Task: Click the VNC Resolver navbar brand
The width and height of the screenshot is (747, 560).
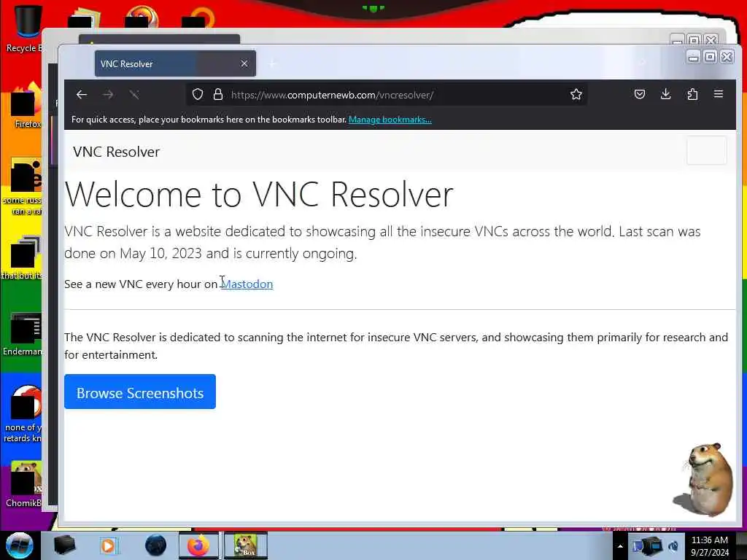Action: click(116, 152)
